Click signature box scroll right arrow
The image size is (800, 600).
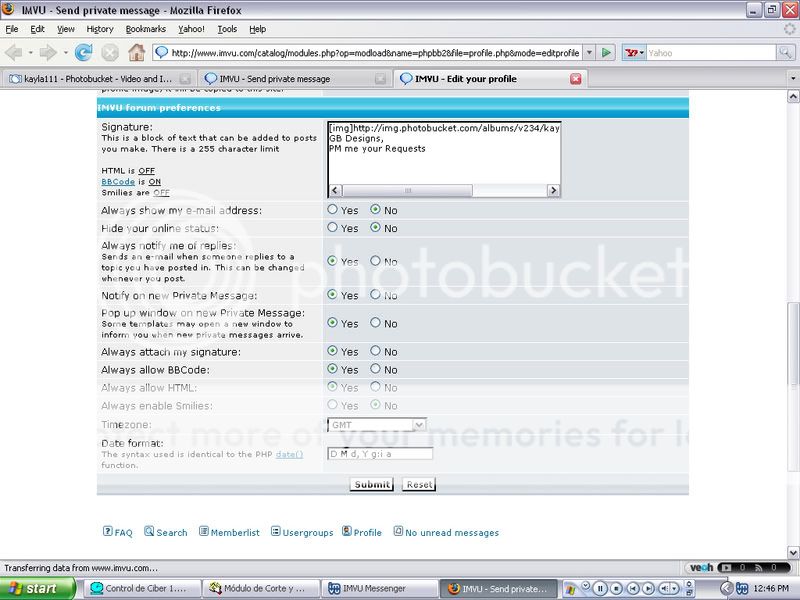pyautogui.click(x=553, y=190)
